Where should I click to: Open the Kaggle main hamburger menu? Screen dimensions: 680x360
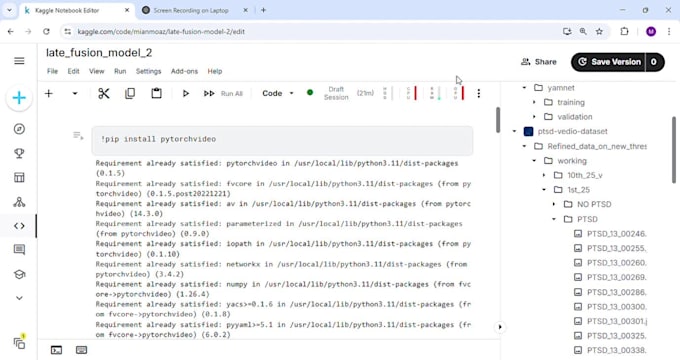[x=19, y=61]
